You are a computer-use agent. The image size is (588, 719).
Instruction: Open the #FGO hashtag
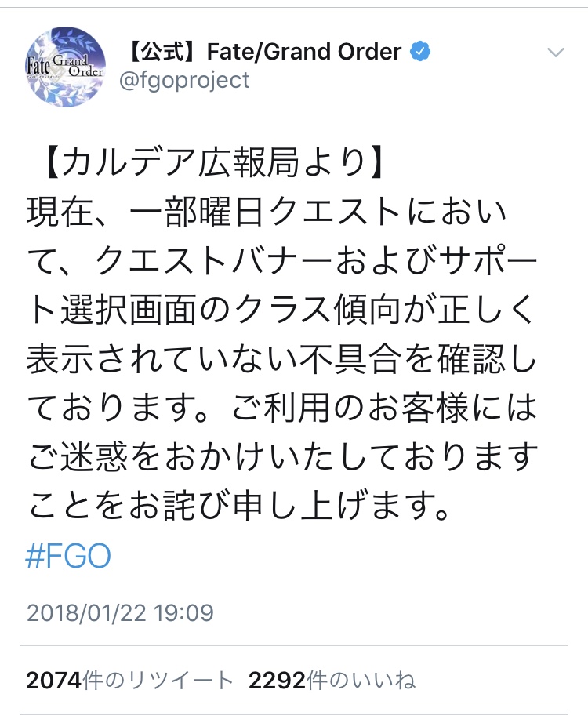68,556
